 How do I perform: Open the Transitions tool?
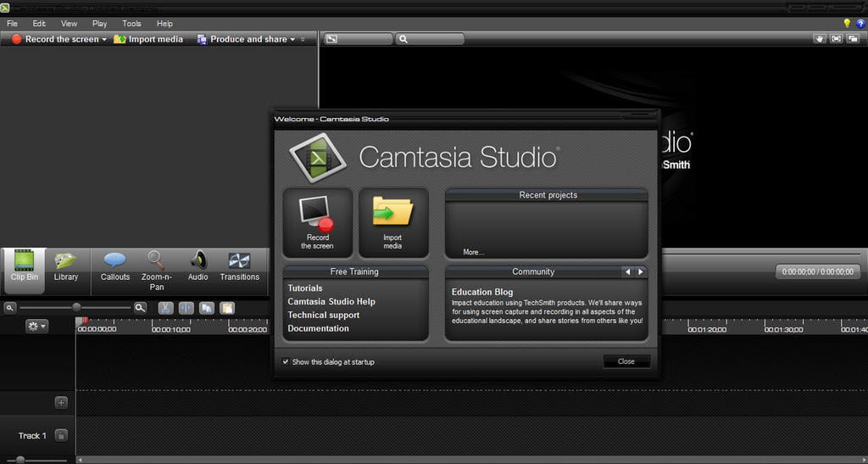coord(239,267)
